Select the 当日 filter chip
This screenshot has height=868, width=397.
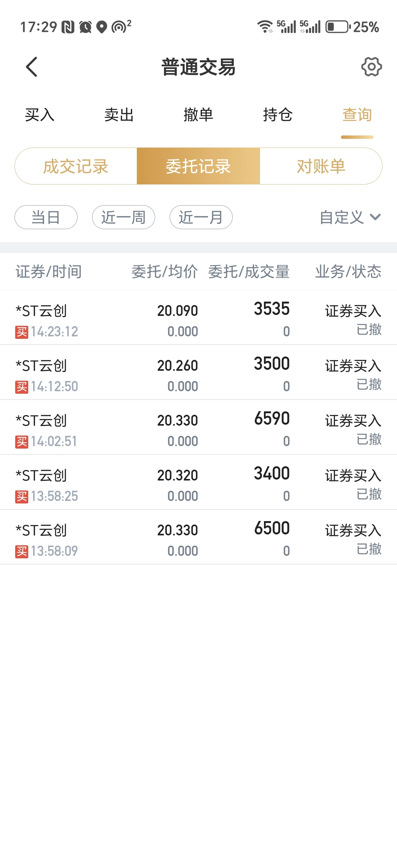[46, 217]
